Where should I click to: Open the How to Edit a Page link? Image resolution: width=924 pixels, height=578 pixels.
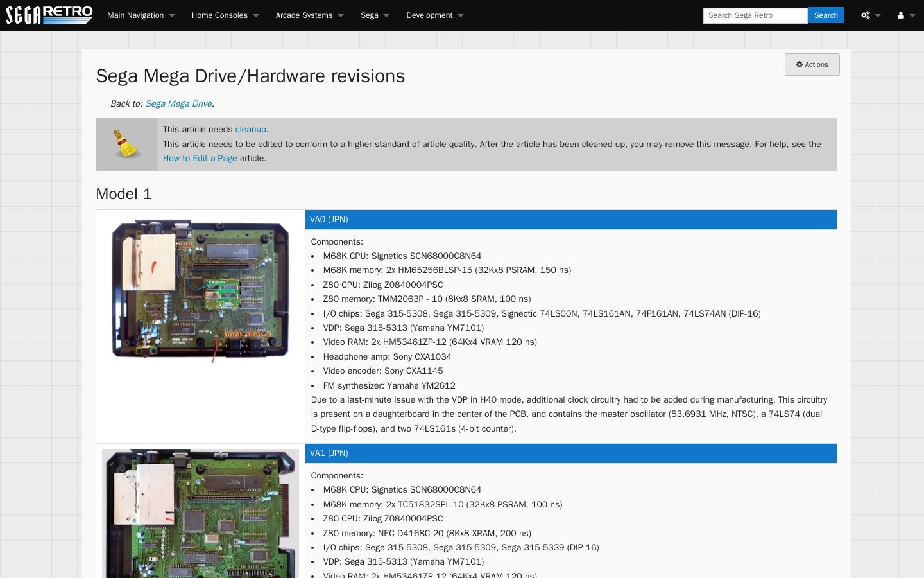[200, 158]
